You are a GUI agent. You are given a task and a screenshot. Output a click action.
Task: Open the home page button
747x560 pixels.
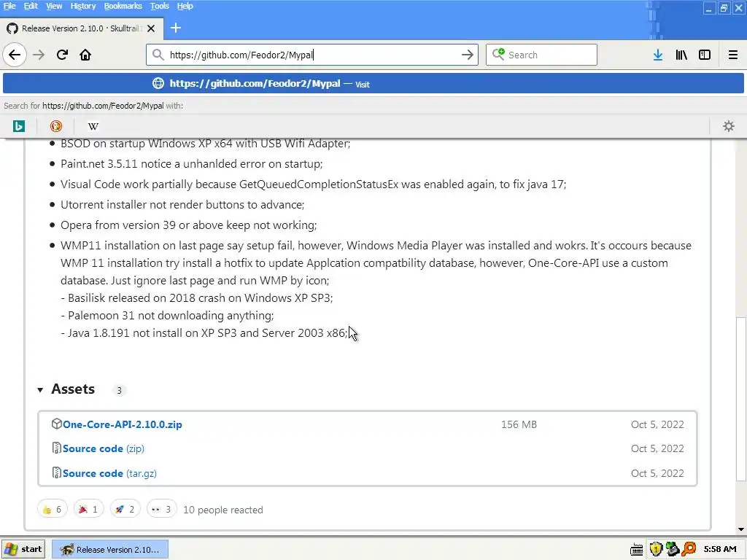[85, 55]
